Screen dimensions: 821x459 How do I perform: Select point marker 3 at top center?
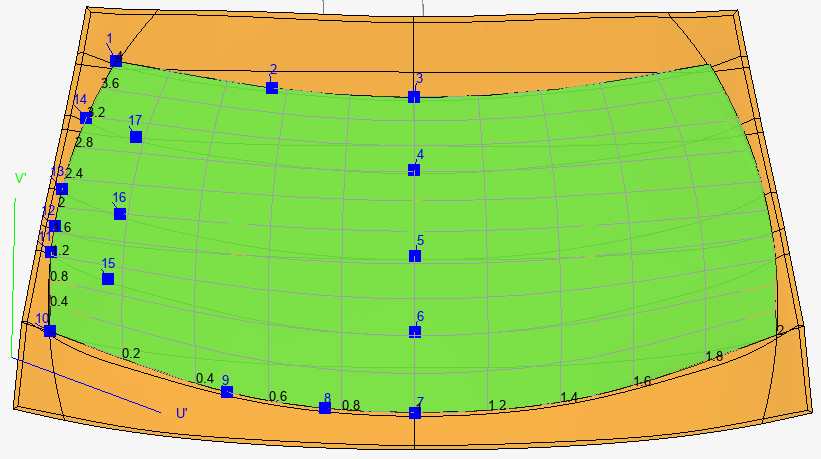414,97
